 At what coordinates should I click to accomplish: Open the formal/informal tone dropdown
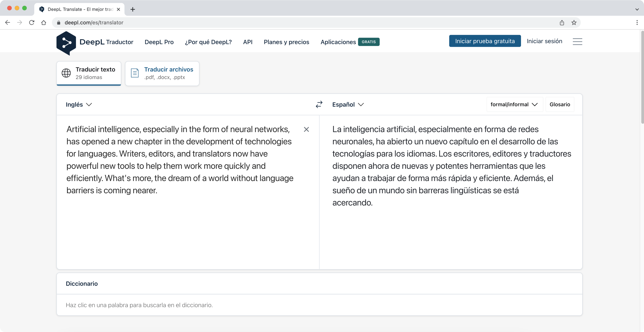click(514, 104)
